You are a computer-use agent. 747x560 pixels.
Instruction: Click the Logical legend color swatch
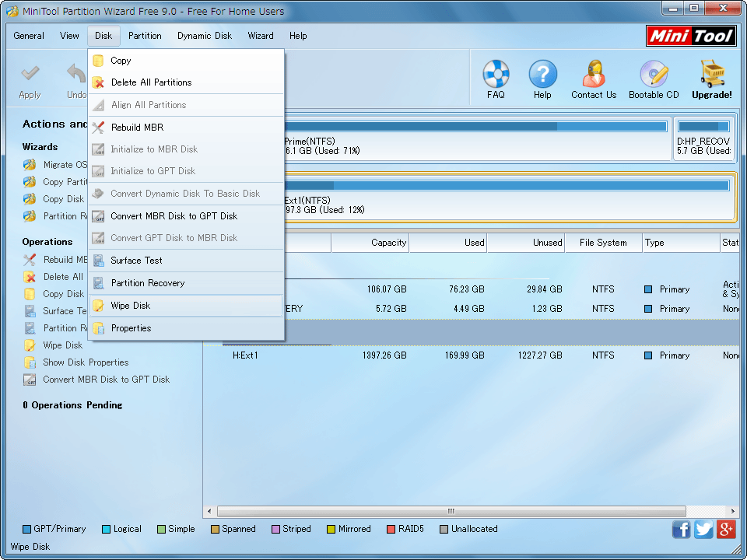(107, 529)
